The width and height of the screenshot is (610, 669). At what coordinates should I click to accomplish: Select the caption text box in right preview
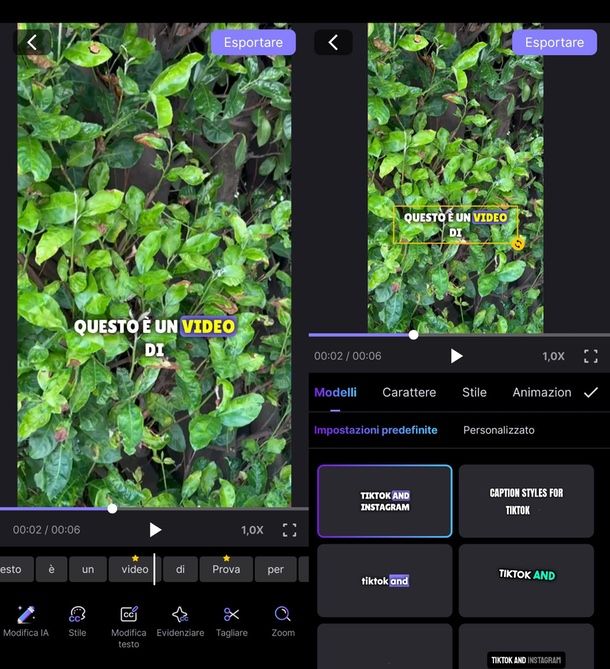(x=455, y=225)
